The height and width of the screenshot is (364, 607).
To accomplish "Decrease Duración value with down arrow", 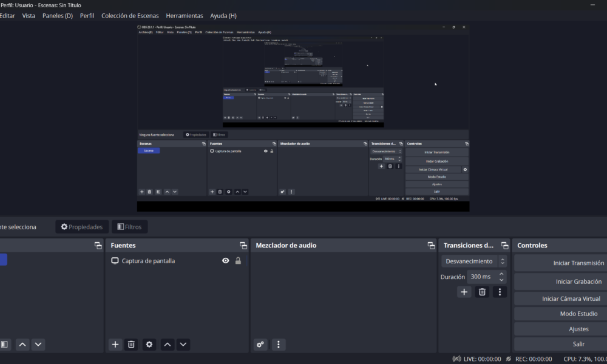I will 502,280.
